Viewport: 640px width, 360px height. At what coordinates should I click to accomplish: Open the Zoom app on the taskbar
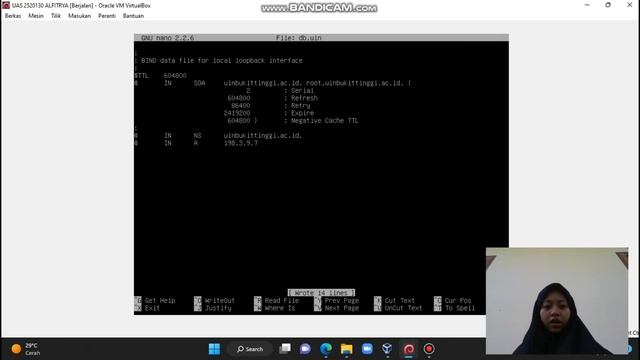click(367, 349)
